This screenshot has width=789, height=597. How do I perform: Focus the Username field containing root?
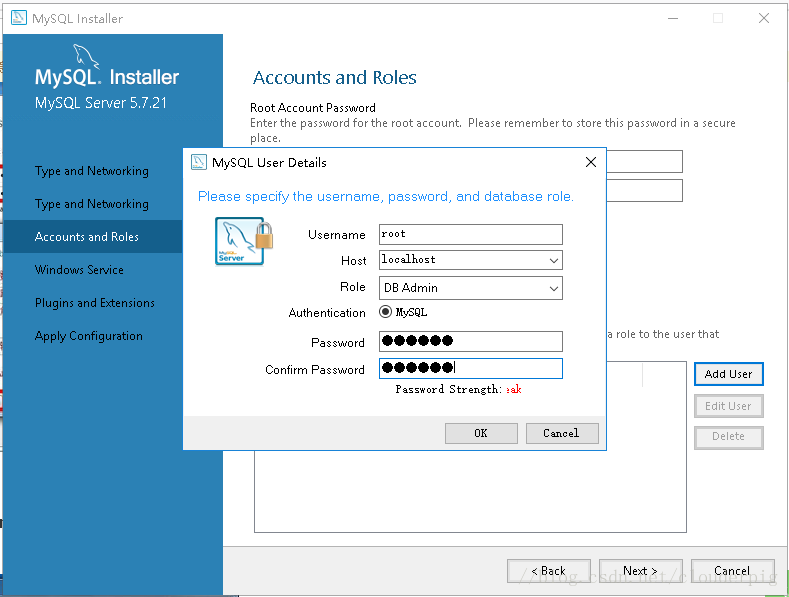click(470, 234)
